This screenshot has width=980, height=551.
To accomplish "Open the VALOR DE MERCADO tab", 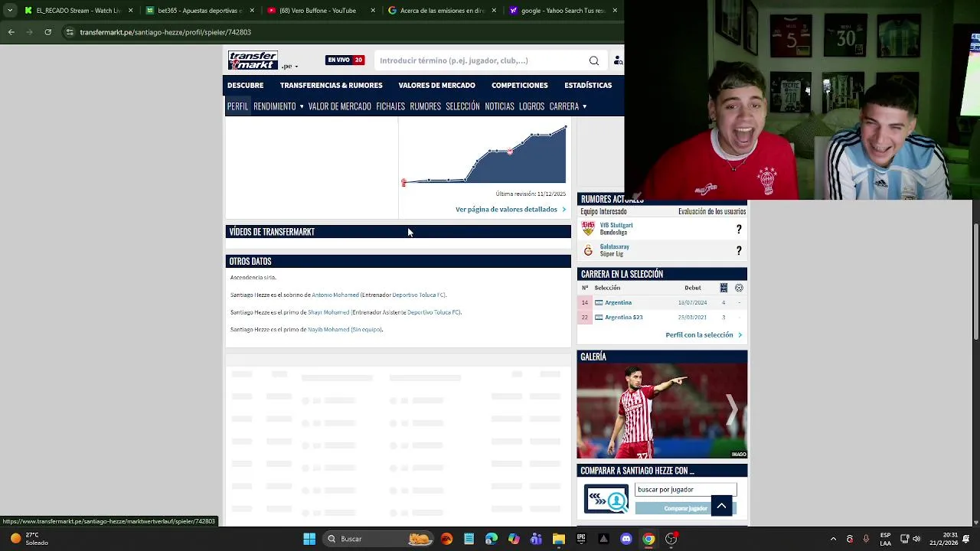I will click(340, 106).
